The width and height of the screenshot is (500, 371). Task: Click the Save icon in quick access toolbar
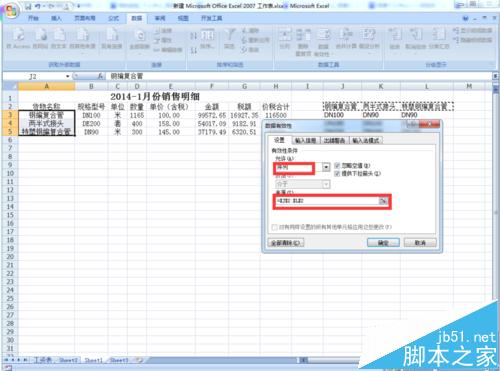click(28, 6)
